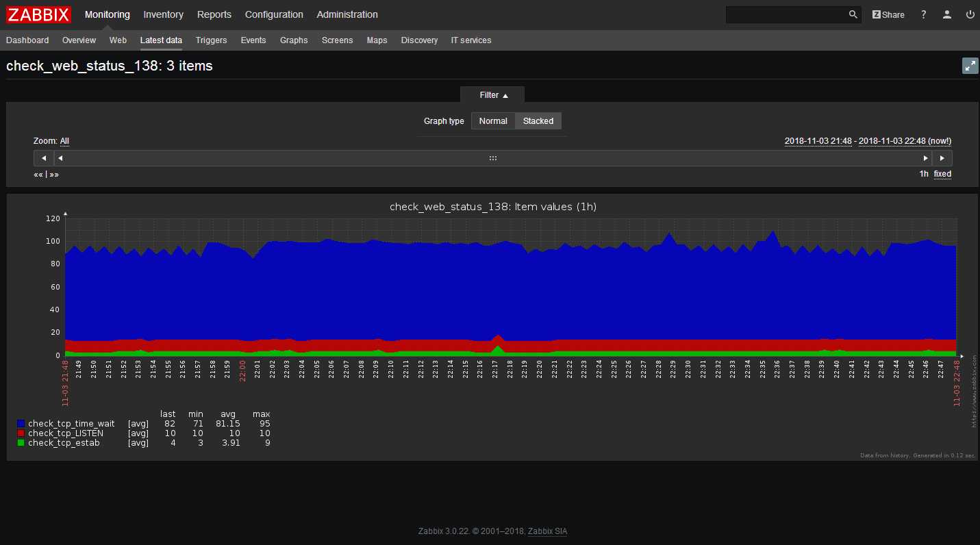Click the green check_tcp_estab legend swatch
Screen dimensions: 980x545
tap(21, 443)
